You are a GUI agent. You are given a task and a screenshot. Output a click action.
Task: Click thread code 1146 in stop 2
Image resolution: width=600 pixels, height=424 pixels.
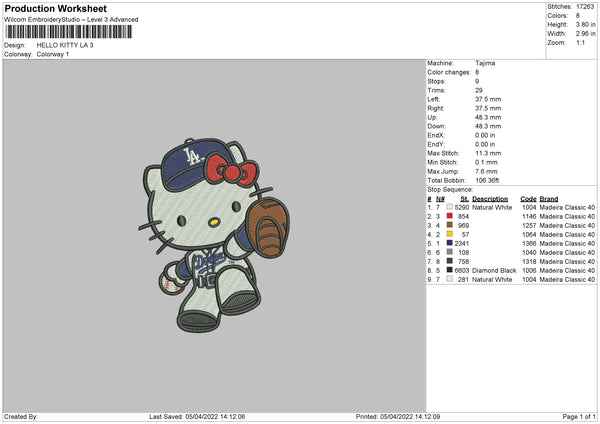[529, 217]
